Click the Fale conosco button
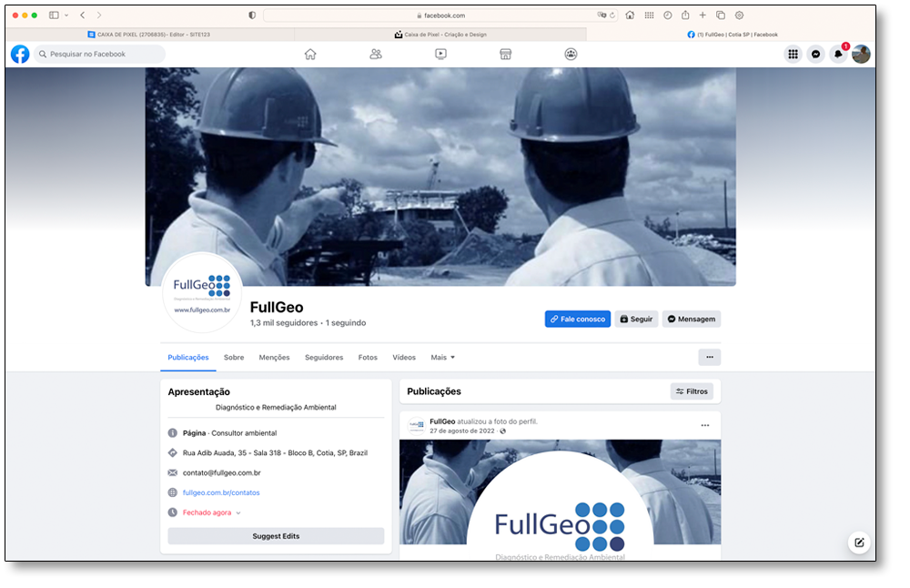The width and height of the screenshot is (910, 588). tap(577, 319)
